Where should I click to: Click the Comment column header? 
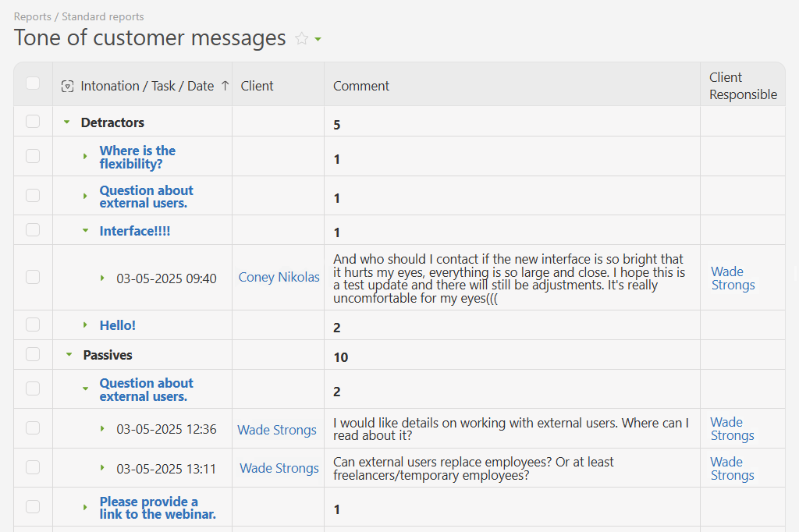tap(361, 86)
